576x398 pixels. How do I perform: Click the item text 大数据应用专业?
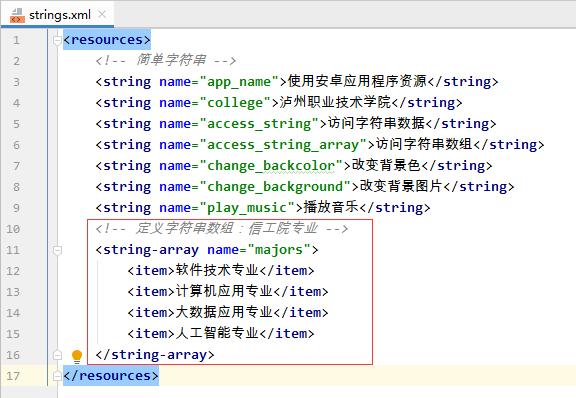(x=224, y=312)
